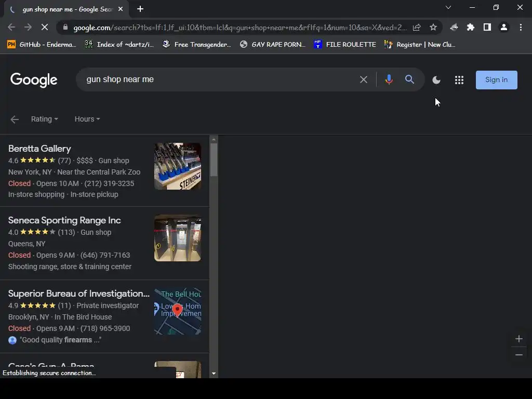Viewport: 532px width, 399px height.
Task: Click the Superior Bureau map thumbnail
Action: (x=178, y=312)
